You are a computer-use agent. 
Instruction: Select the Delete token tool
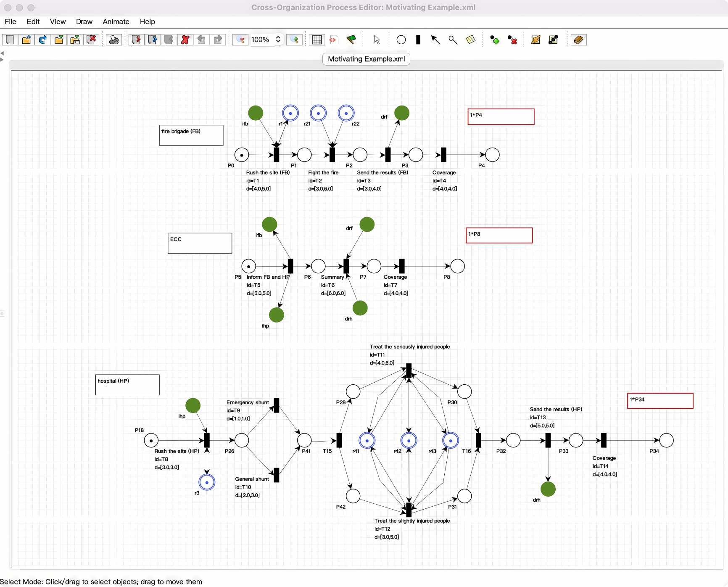coord(512,40)
